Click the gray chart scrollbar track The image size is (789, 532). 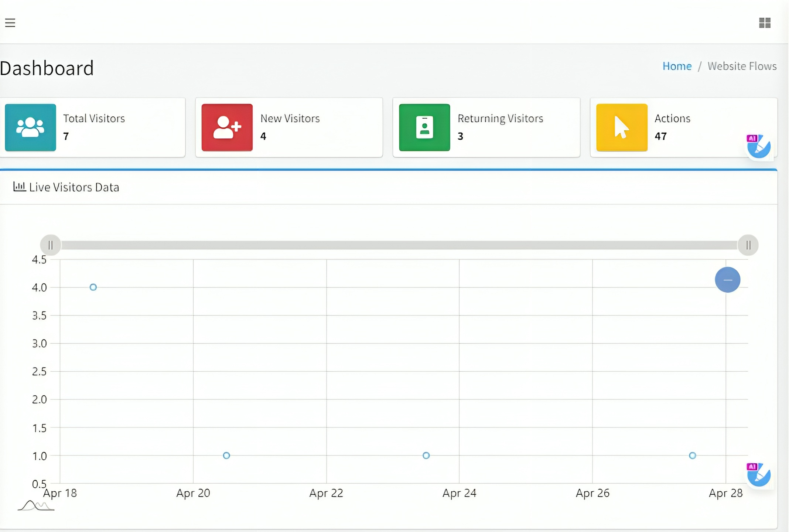click(399, 245)
